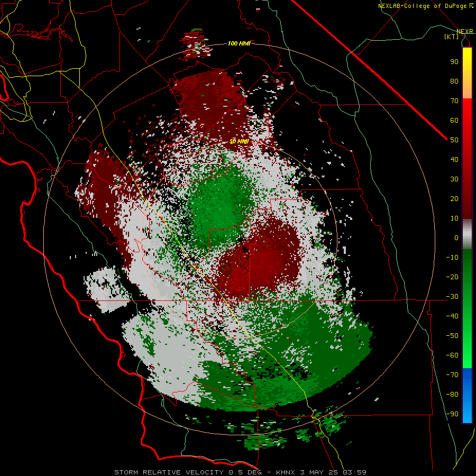Click the 50 NMI range ring label
This screenshot has width=476, height=476.
pos(239,141)
